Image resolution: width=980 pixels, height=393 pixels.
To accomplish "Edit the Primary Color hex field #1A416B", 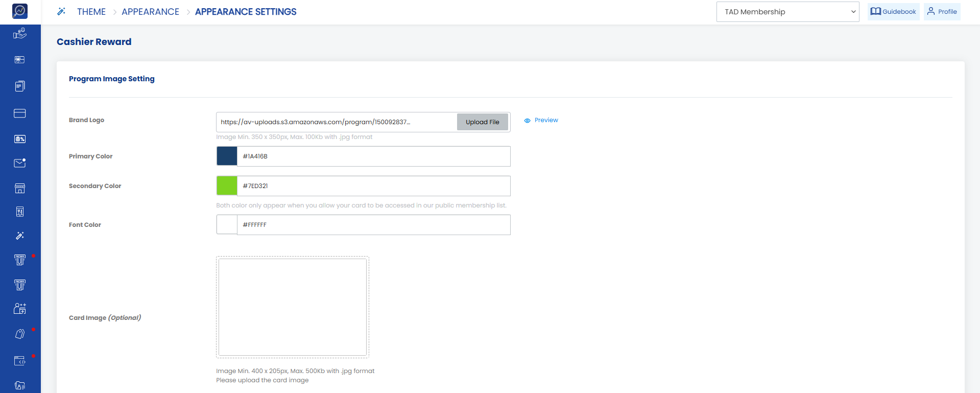I will [374, 156].
